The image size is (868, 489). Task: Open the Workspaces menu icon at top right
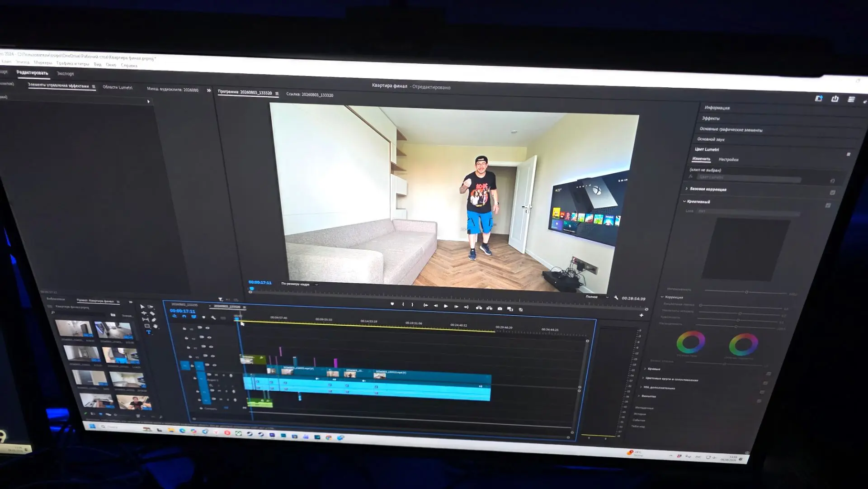click(x=851, y=100)
